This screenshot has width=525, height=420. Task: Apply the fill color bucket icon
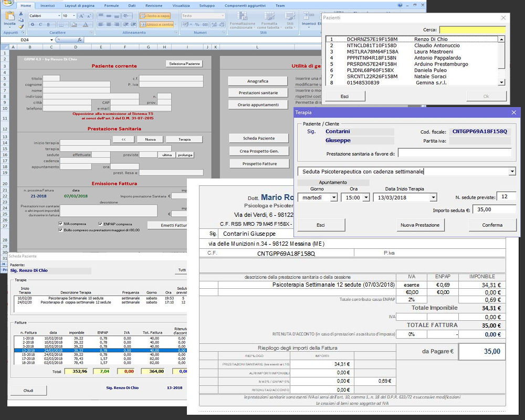[x=75, y=25]
